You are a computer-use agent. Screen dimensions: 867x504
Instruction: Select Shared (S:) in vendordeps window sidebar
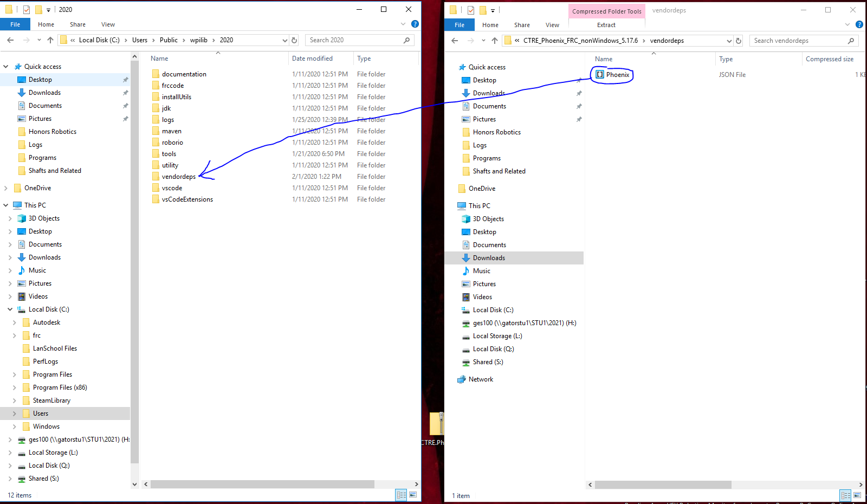point(488,362)
